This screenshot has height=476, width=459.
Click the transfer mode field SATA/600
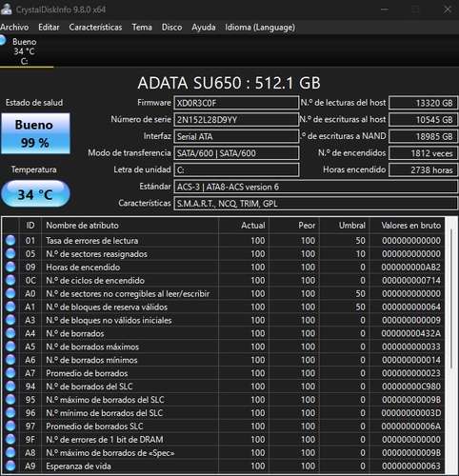tap(236, 153)
